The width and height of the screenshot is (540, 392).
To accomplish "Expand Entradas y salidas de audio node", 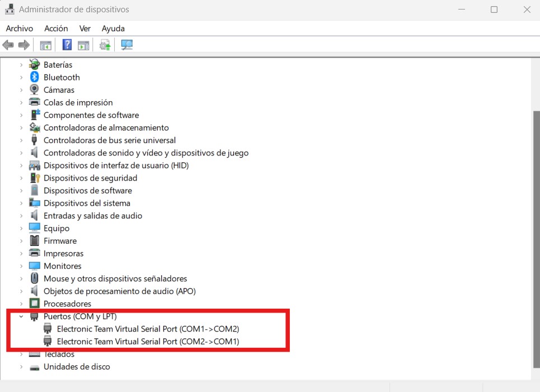I will (x=21, y=216).
